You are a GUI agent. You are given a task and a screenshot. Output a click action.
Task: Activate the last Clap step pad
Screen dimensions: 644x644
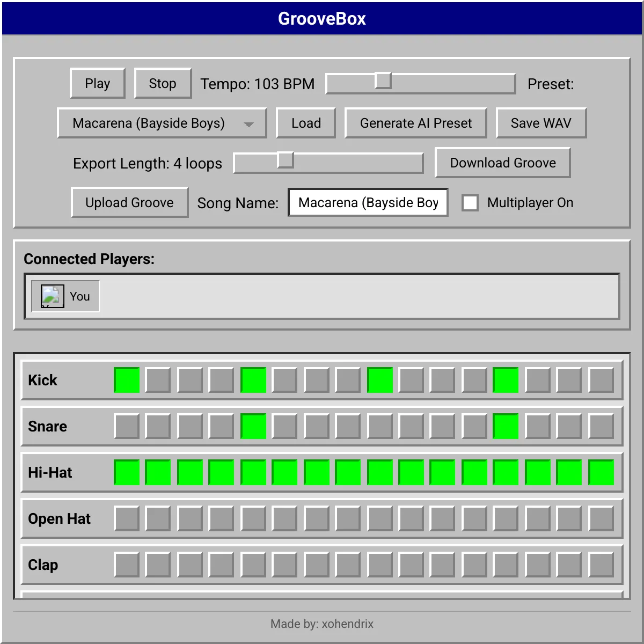click(601, 565)
